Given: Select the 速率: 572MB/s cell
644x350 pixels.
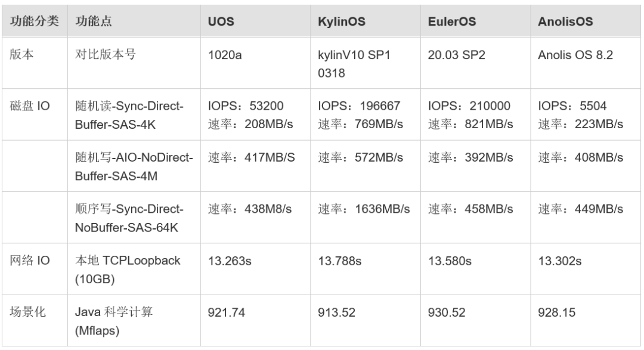Looking at the screenshot, I should tap(366, 166).
